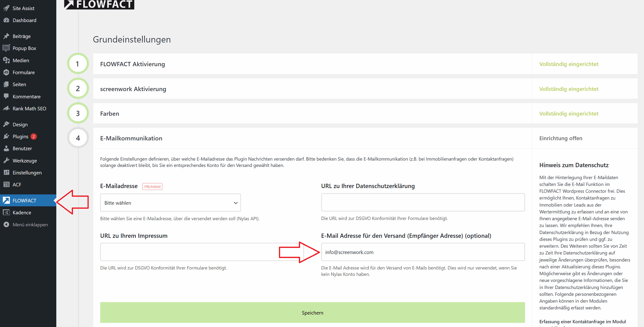Expand step 3 Farben section
The image size is (644, 327).
[312, 113]
